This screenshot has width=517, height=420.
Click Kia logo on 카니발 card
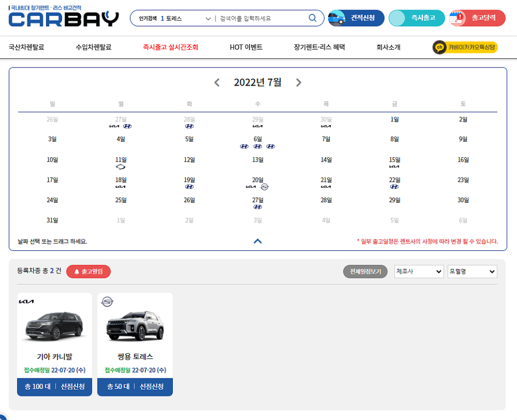26,302
